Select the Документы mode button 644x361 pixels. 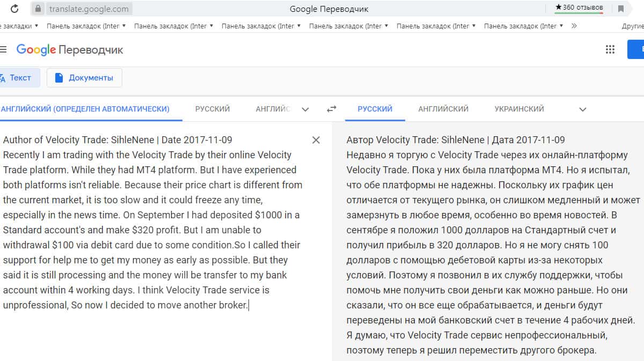84,78
